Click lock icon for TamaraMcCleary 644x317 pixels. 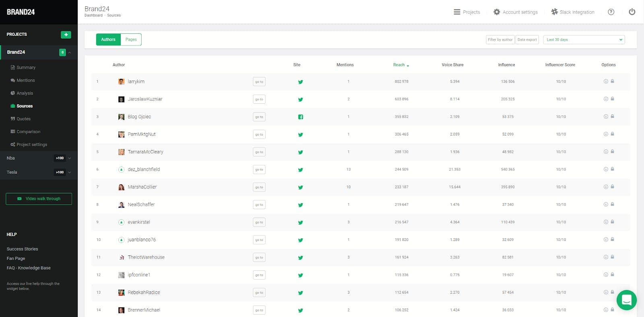click(x=612, y=152)
